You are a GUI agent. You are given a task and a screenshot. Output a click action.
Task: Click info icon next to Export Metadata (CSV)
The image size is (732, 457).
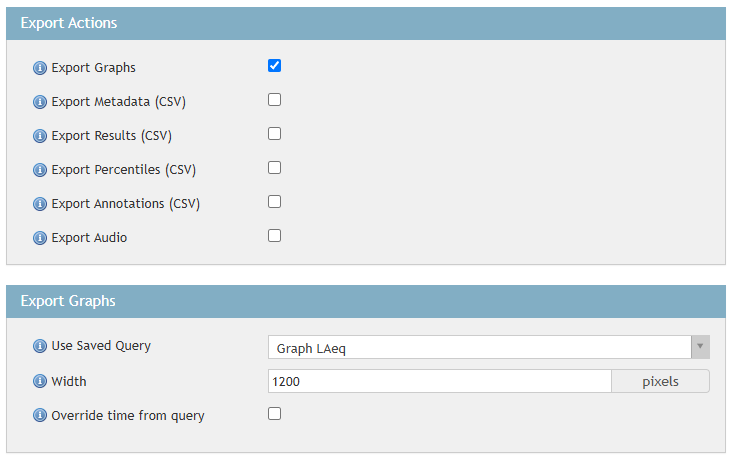click(x=40, y=102)
